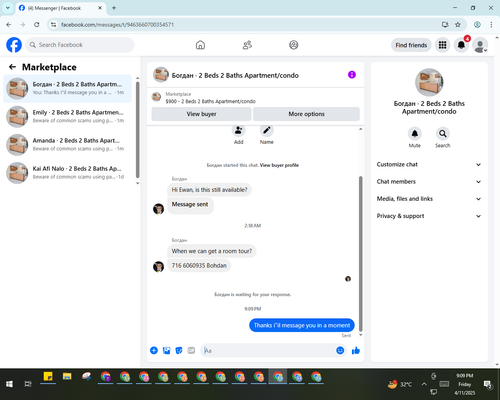Open purple conversation information icon

(x=352, y=75)
